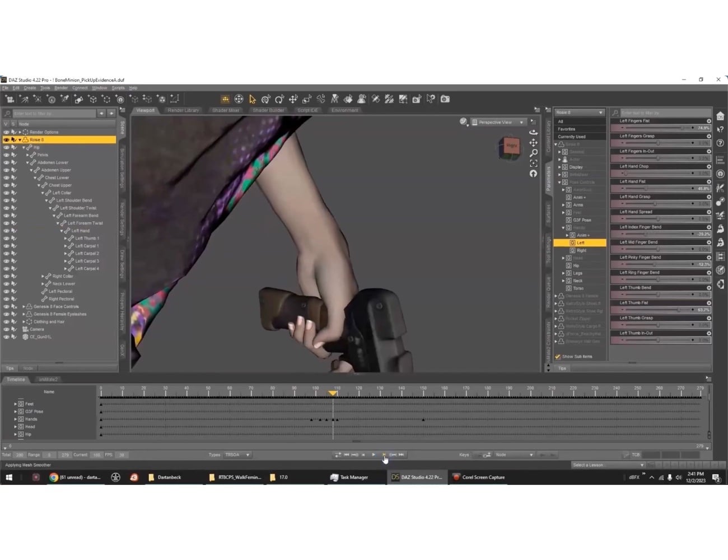Select the Translate tool in the toolbar
Screen dimensions: 728x560
(293, 99)
